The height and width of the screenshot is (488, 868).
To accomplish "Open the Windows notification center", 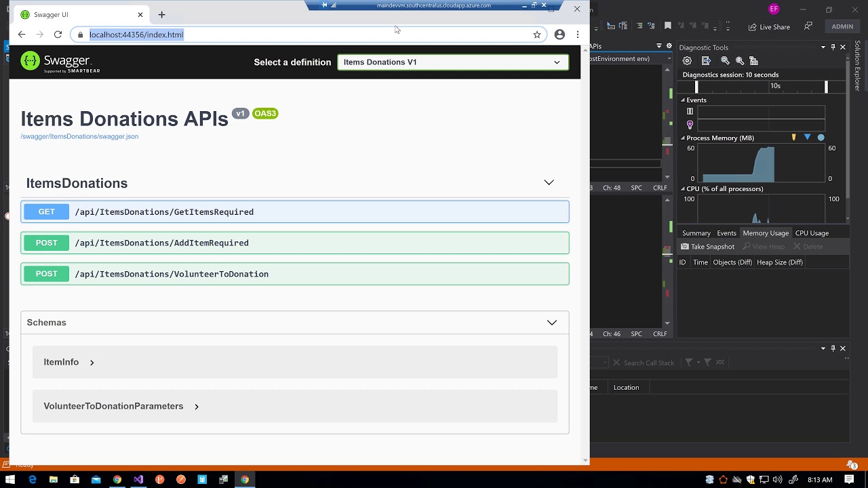I will tap(849, 479).
